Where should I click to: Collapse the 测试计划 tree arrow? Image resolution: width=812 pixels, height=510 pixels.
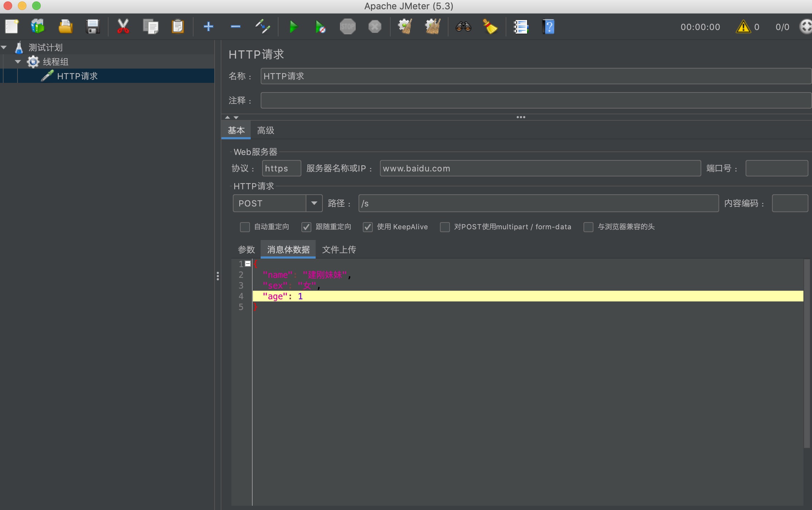pos(4,47)
